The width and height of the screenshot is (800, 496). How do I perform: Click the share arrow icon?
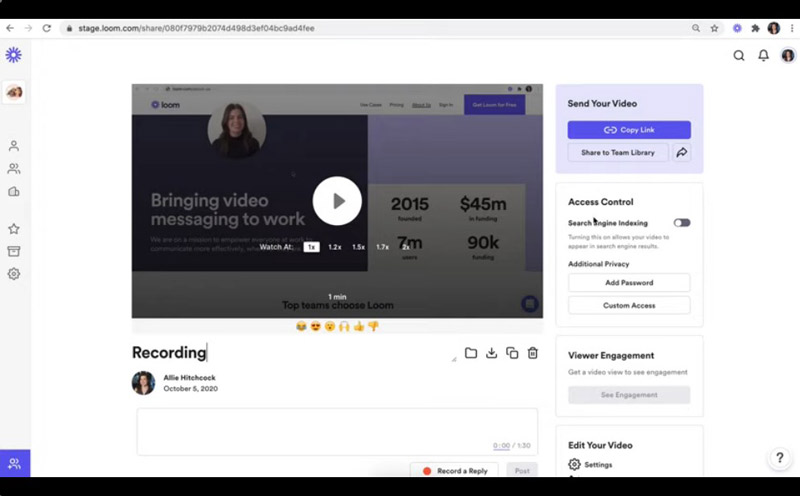click(682, 153)
